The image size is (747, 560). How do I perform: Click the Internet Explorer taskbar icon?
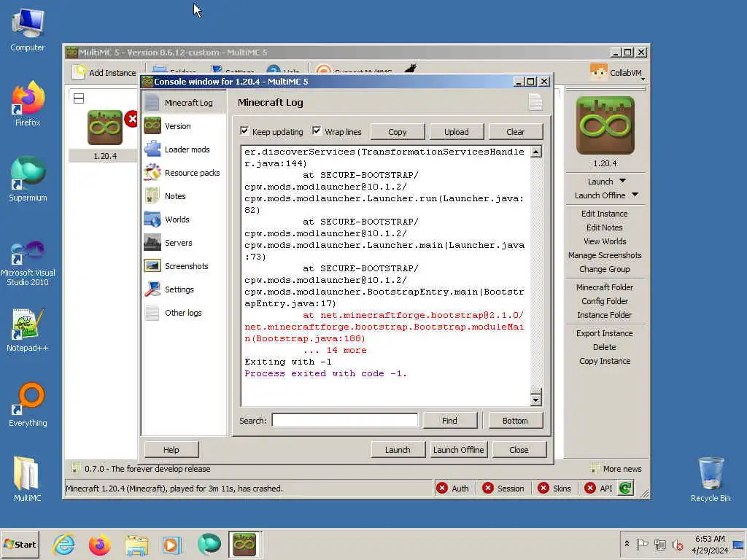tap(63, 544)
